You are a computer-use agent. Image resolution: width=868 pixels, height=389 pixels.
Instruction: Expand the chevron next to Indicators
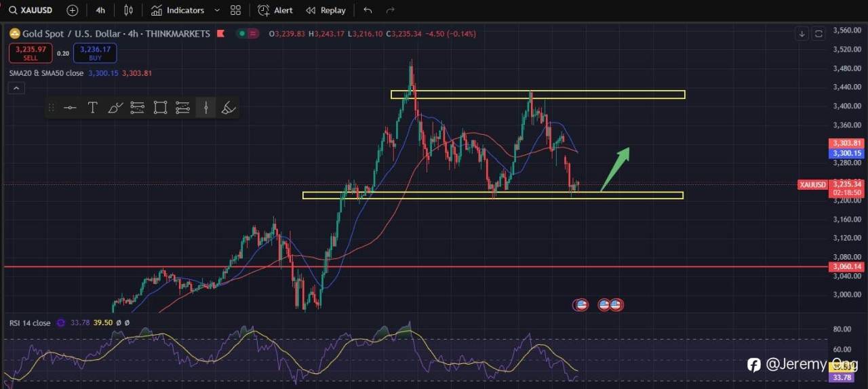[217, 10]
